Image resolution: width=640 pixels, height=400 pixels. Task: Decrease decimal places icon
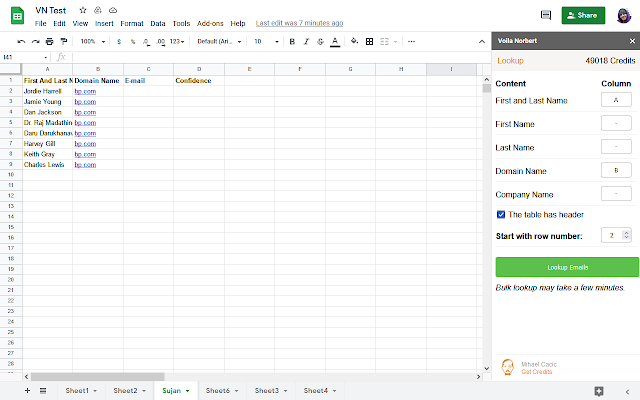146,42
